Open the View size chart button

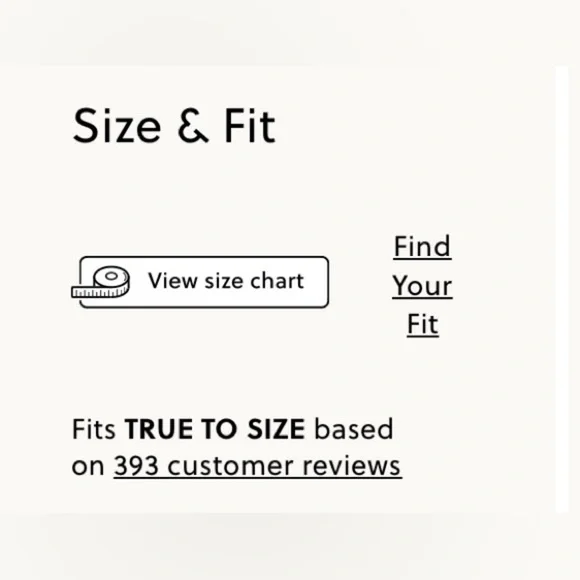pos(204,282)
